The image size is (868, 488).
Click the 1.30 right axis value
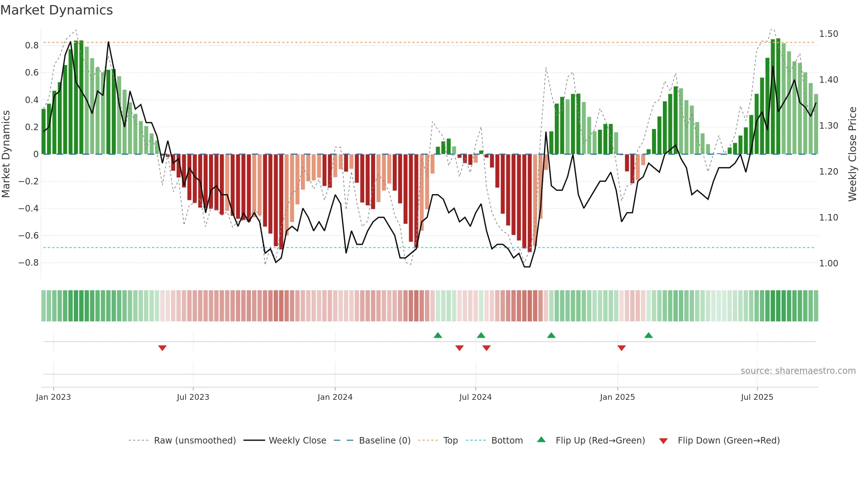(x=829, y=125)
